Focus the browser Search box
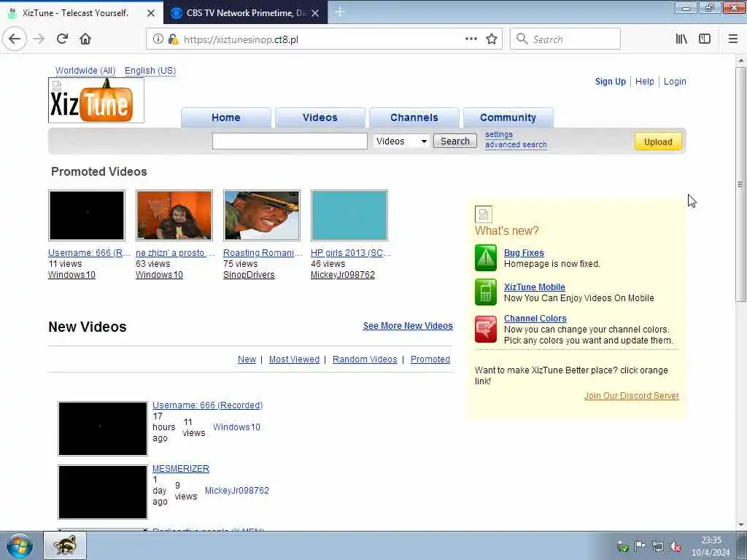The width and height of the screenshot is (747, 560). tap(565, 39)
